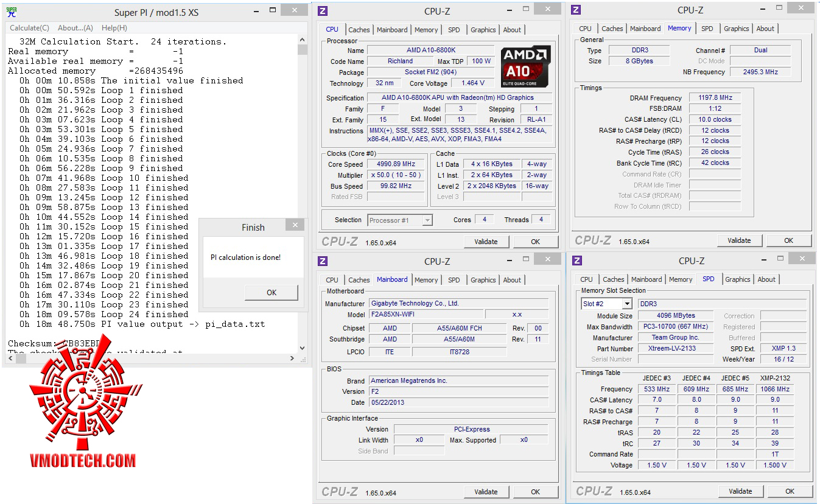Switch to Mainboard tab in the CPU-Z CPU window
The height and width of the screenshot is (504, 820).
click(x=392, y=30)
